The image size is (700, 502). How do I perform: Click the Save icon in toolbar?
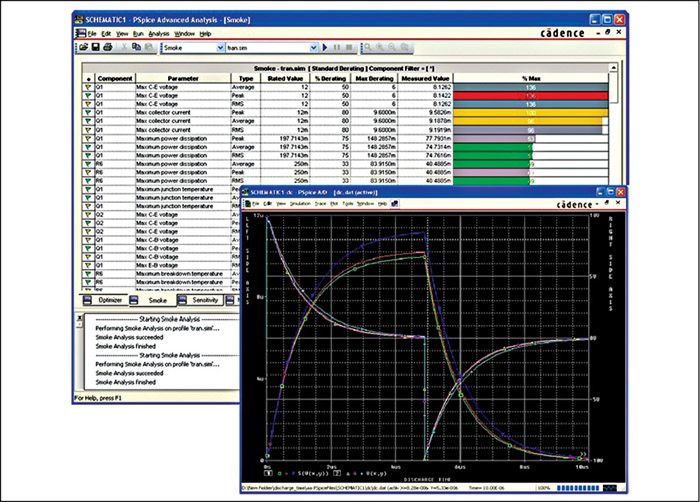point(93,47)
